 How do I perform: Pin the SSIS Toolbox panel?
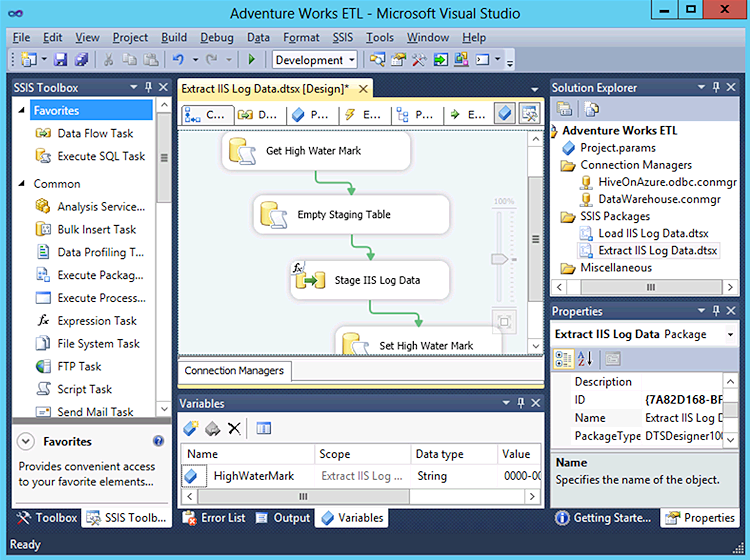point(148,87)
